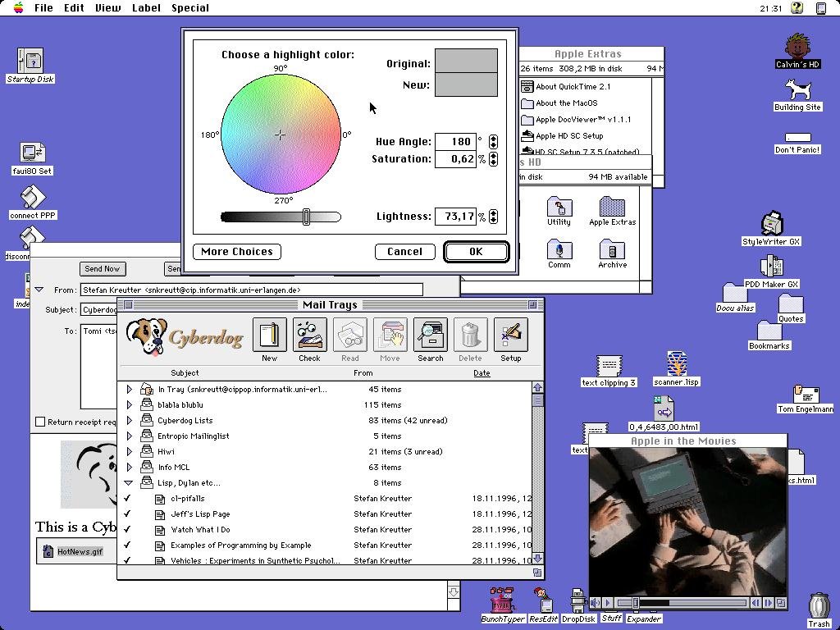Create a new message in Cyberdog Mail Trays
The image size is (840, 630).
coord(269,336)
